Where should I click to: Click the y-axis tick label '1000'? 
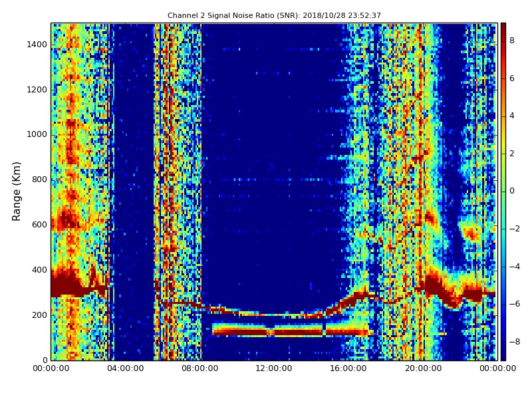[x=37, y=135]
